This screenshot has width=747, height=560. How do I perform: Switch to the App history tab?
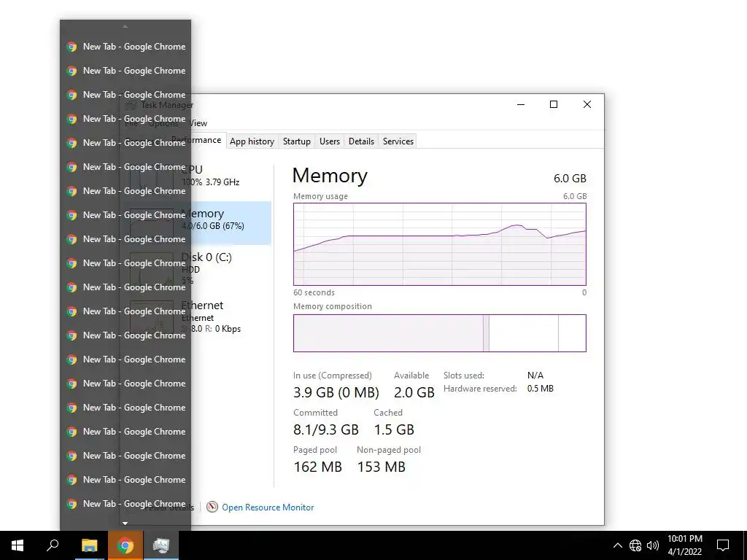point(252,141)
